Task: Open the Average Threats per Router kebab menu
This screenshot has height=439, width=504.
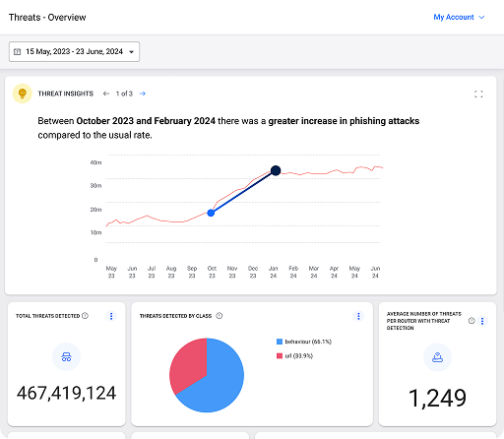Action: tap(482, 321)
